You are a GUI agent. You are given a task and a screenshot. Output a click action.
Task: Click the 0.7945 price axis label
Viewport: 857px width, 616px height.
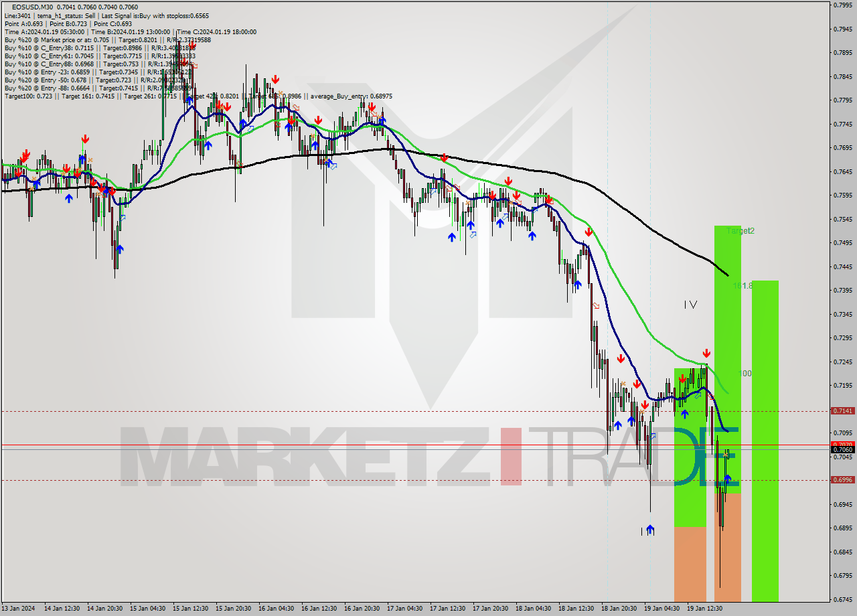pos(842,29)
